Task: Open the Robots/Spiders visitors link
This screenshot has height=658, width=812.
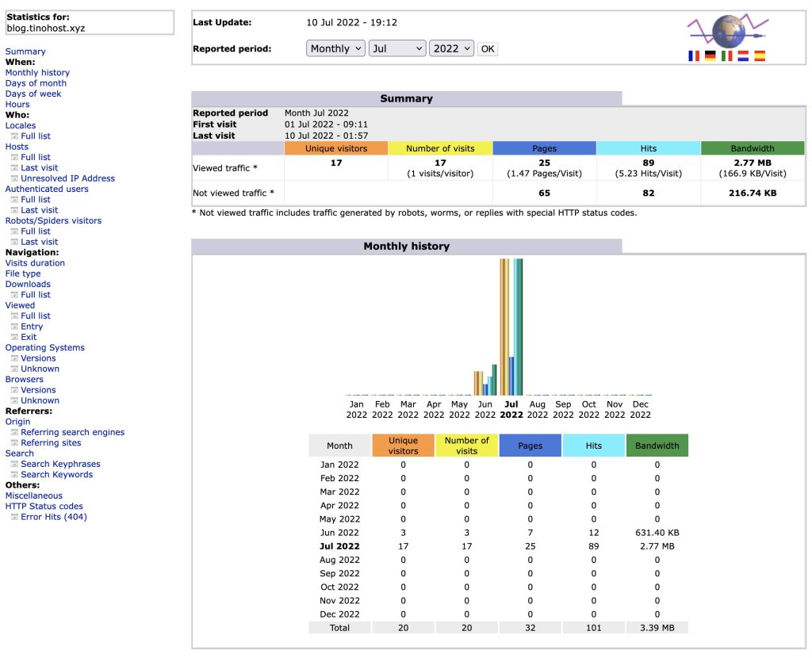Action: click(x=53, y=220)
